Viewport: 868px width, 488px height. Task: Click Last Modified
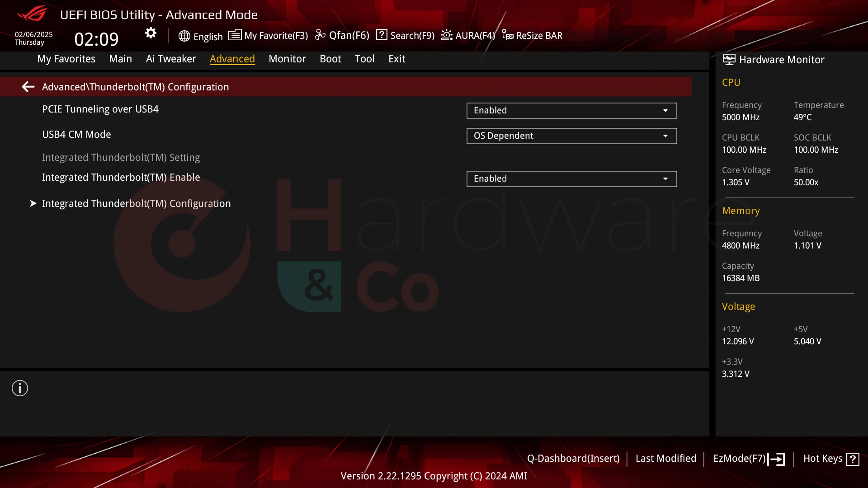click(666, 458)
